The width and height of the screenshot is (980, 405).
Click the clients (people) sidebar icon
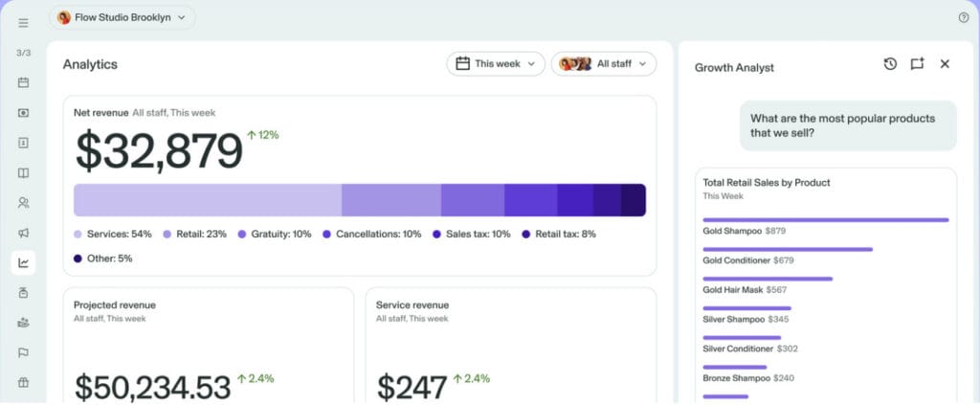click(x=23, y=203)
